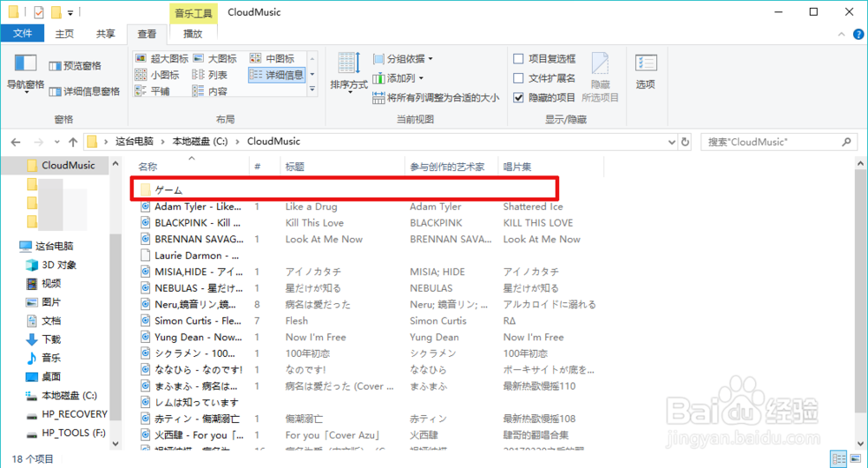Switch to large thumbnails view in status bar

point(856,458)
